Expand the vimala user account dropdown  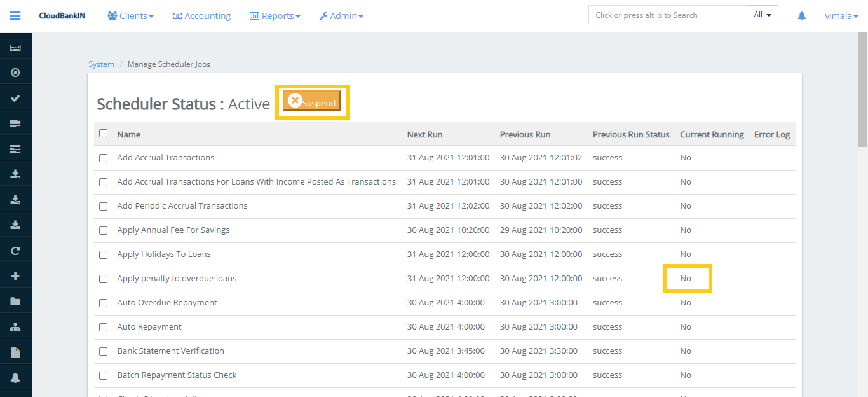[x=841, y=15]
